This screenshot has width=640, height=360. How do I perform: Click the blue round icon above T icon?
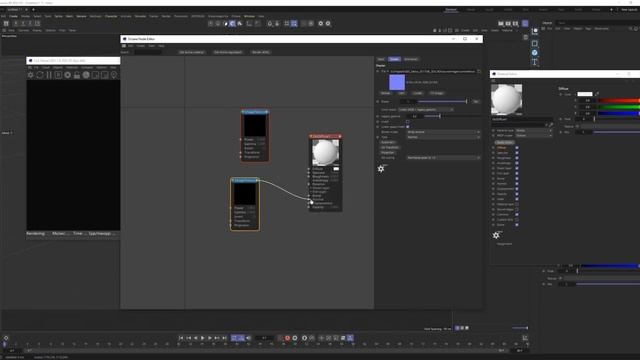pyautogui.click(x=535, y=53)
